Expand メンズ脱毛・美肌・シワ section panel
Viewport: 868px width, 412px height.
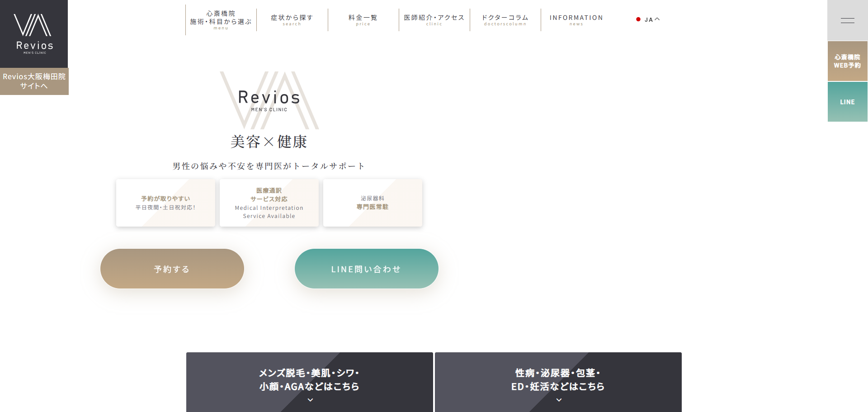310,382
